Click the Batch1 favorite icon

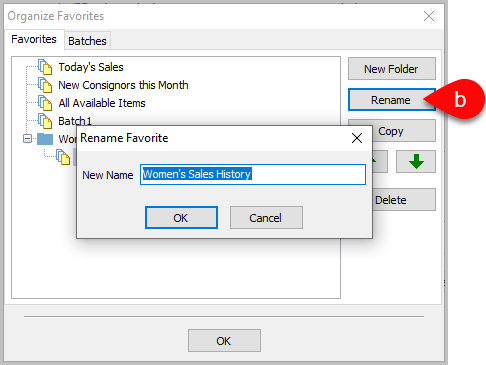pyautogui.click(x=45, y=121)
